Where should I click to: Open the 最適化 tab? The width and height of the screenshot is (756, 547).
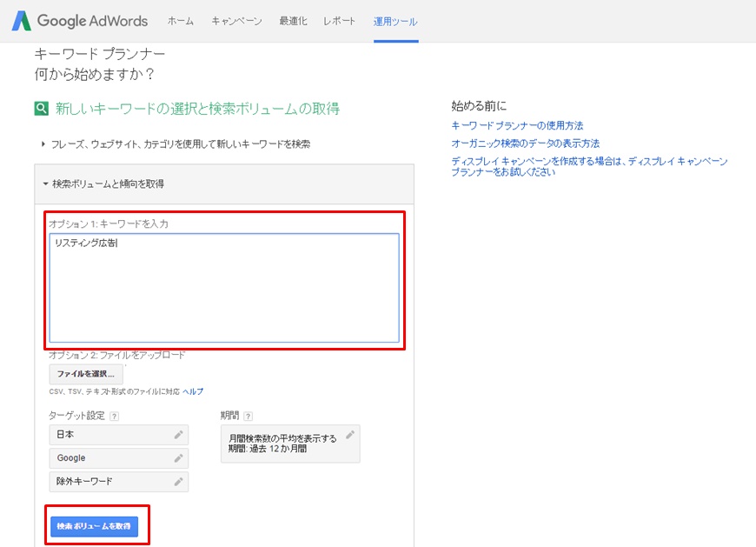point(293,21)
